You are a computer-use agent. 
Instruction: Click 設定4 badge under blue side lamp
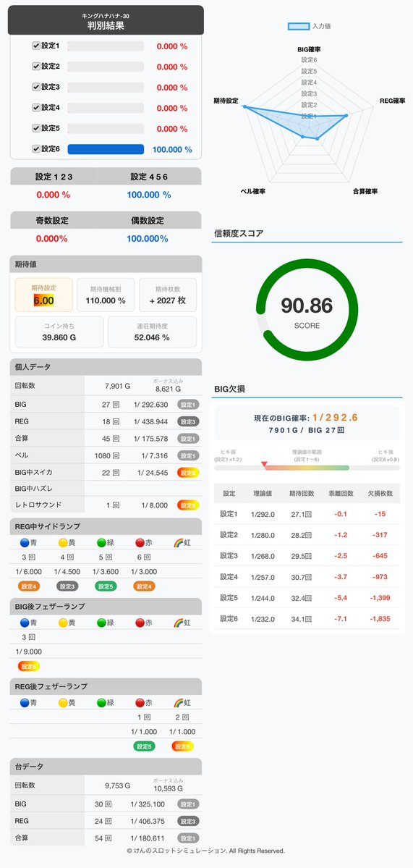coord(29,586)
